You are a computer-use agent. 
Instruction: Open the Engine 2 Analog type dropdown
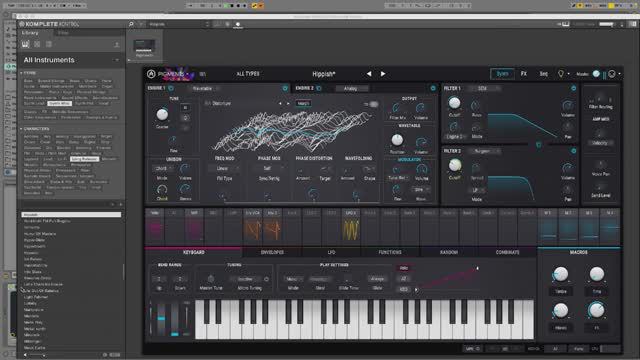352,89
